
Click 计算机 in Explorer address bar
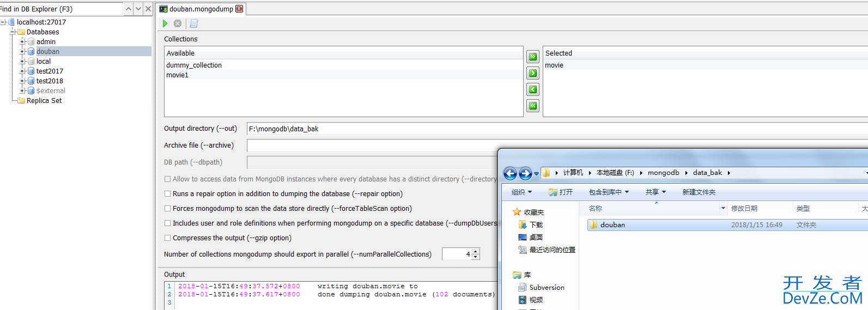pyautogui.click(x=573, y=173)
